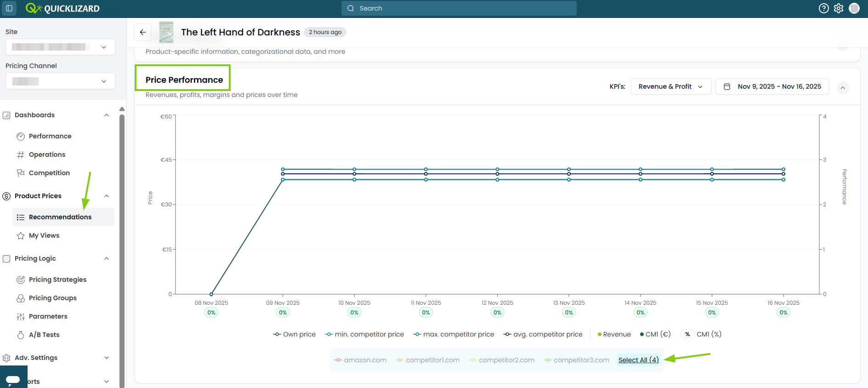
Task: Open the settings gear icon
Action: 839,8
